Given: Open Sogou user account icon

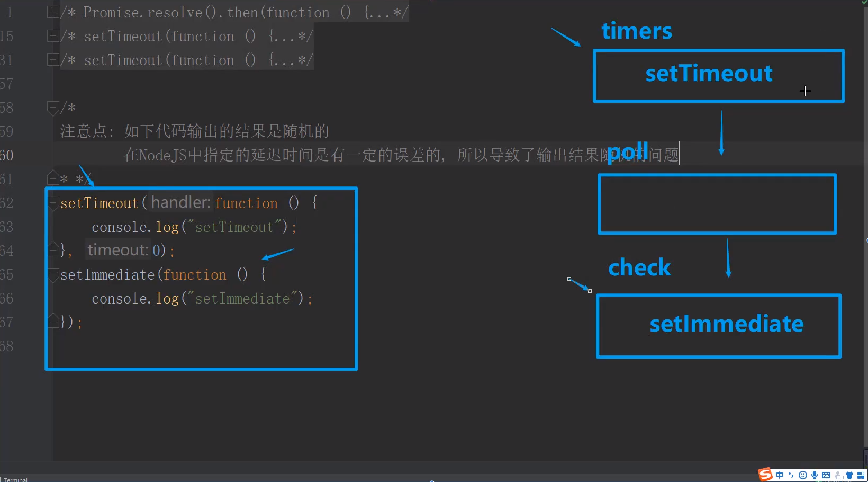Looking at the screenshot, I should [839, 476].
